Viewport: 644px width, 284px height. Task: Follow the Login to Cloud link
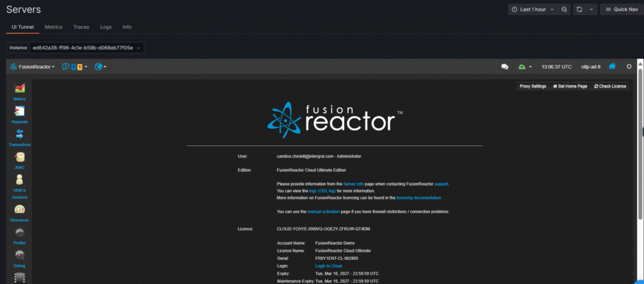point(328,266)
